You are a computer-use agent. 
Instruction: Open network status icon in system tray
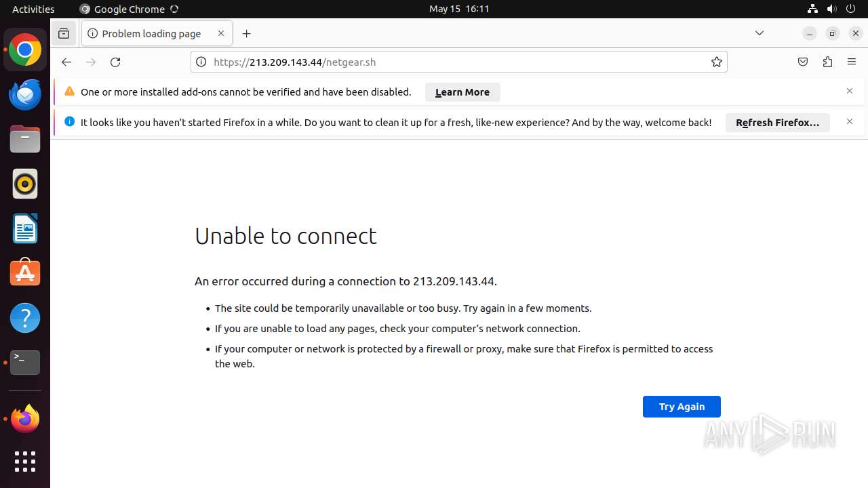click(x=812, y=9)
